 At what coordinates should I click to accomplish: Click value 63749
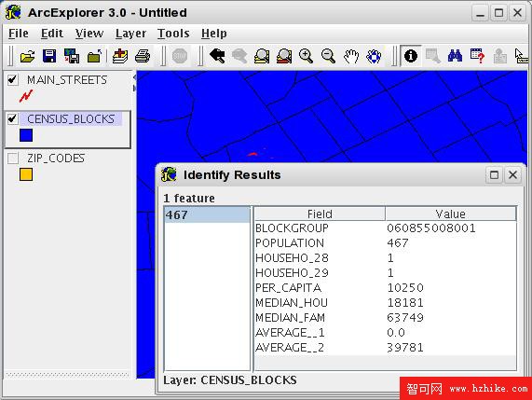[x=405, y=318]
